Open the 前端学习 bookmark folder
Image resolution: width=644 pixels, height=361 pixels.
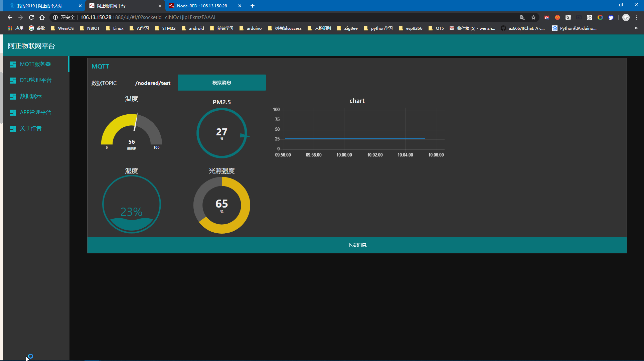[222, 28]
